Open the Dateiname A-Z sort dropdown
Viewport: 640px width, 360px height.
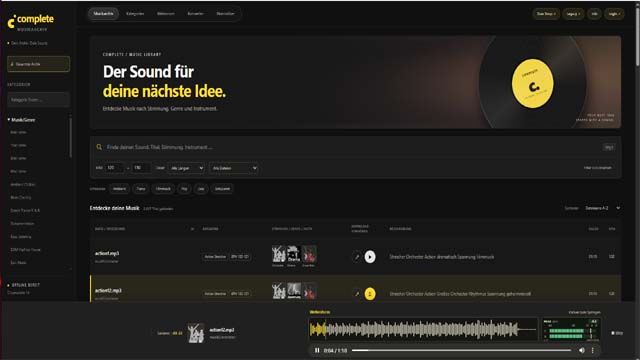point(603,208)
